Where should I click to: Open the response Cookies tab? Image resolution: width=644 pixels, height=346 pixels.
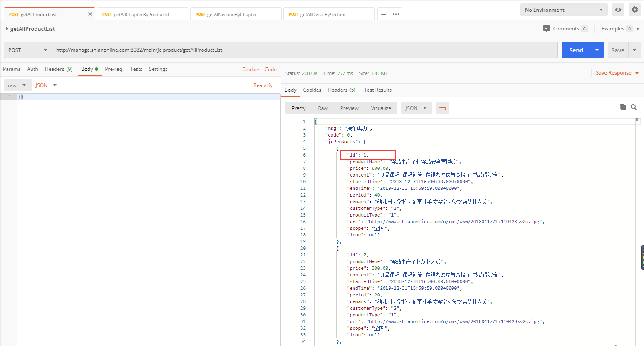[312, 90]
